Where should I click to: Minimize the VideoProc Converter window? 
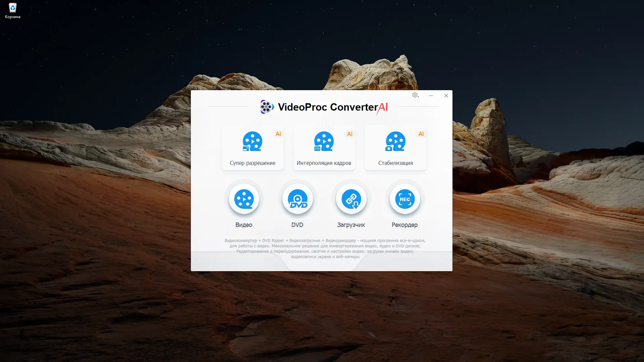coord(431,96)
